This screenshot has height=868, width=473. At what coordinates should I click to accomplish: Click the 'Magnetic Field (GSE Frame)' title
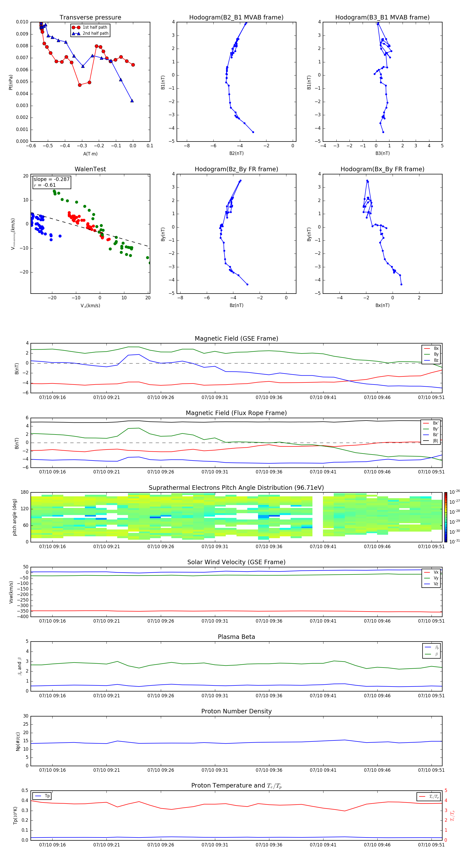pos(236,339)
